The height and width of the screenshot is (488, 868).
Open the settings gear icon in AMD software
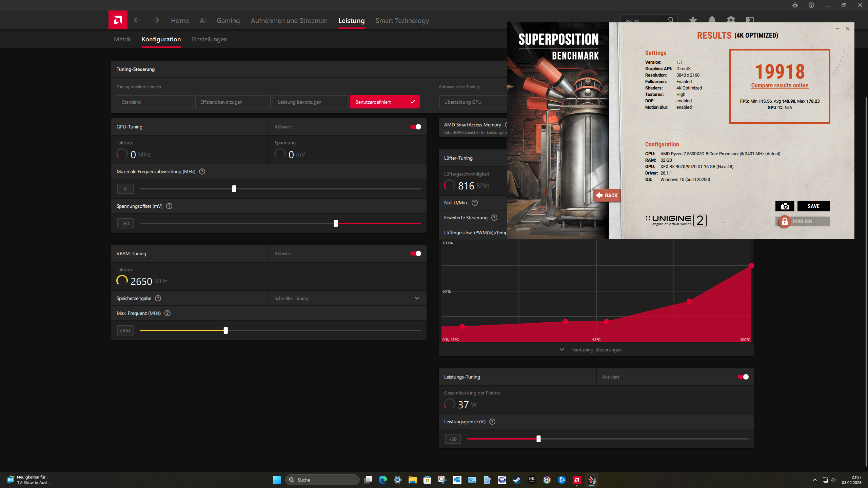(x=731, y=20)
